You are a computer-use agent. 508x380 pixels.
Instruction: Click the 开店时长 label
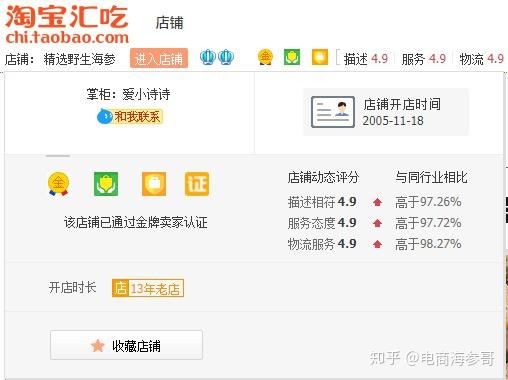[73, 287]
